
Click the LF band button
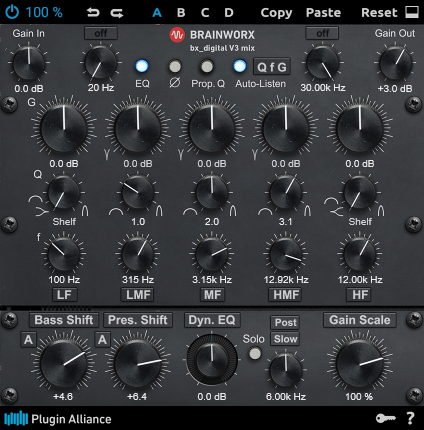click(x=64, y=295)
